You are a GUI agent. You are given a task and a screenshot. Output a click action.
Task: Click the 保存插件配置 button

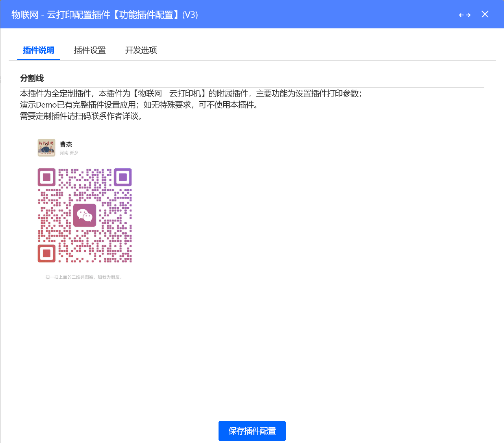[x=252, y=431]
